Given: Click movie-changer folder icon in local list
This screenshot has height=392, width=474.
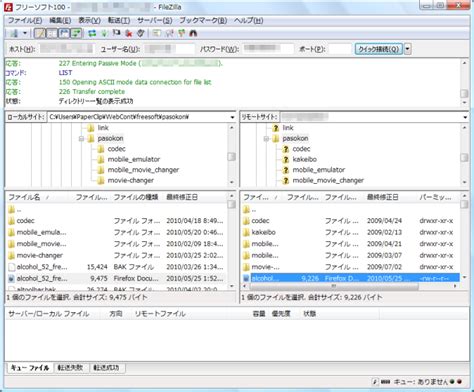Looking at the screenshot, I should (x=11, y=256).
